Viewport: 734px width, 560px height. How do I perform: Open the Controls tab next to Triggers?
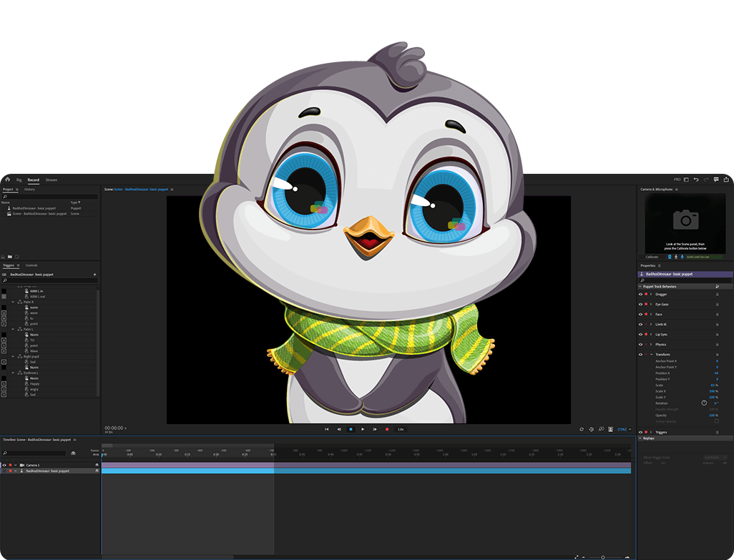31,265
